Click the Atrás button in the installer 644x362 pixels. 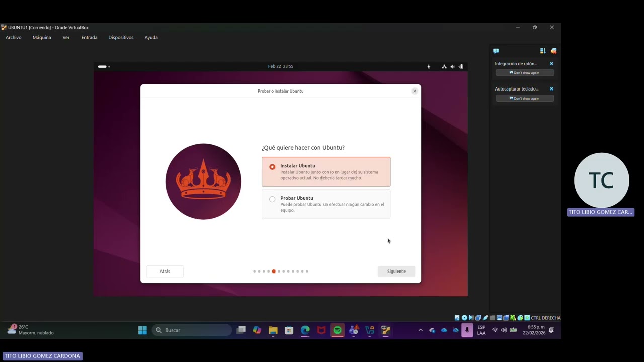[165, 271]
